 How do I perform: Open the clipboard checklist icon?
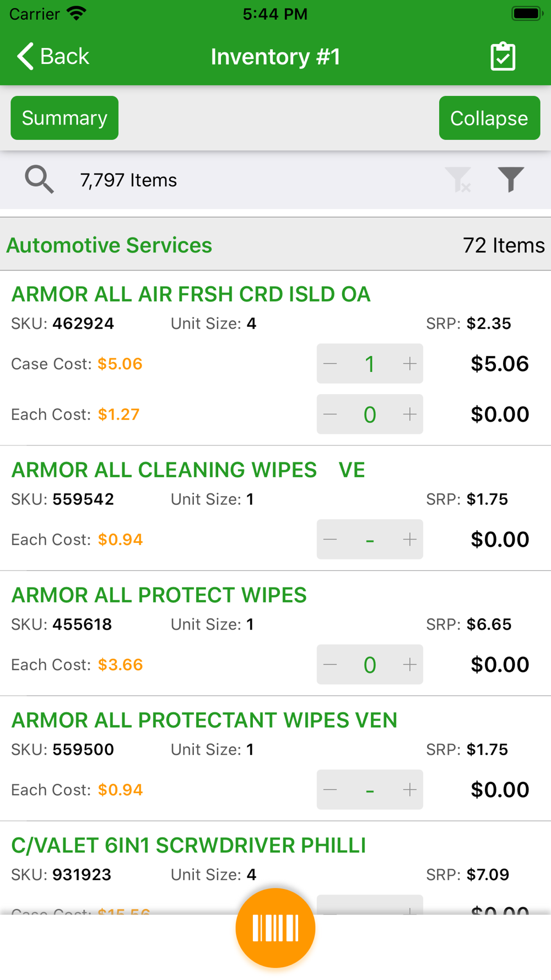click(503, 57)
